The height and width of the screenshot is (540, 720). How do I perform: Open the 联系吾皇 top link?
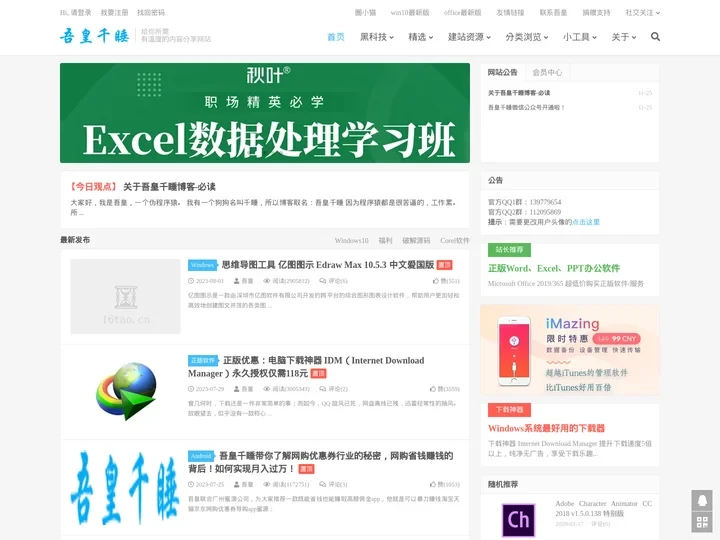point(553,12)
